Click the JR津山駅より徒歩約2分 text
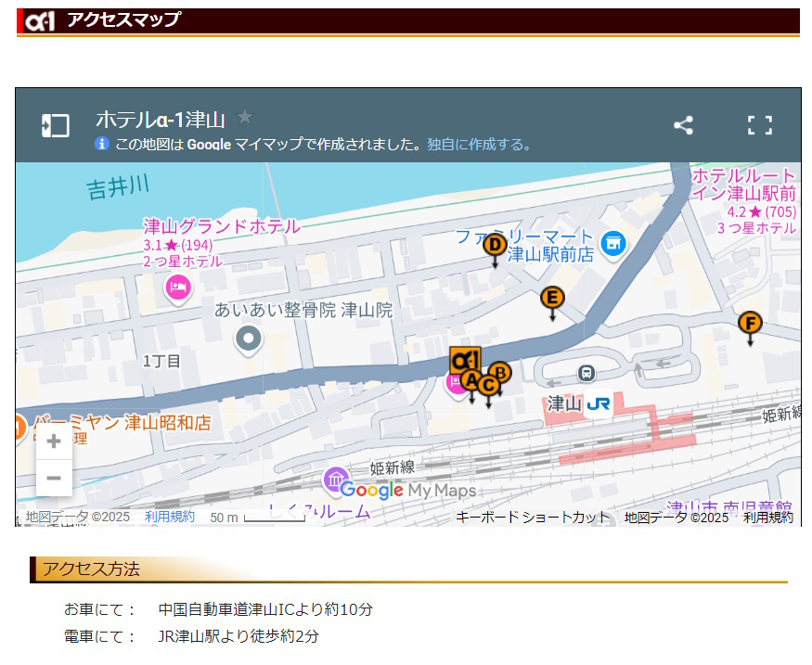Screen dimensions: 812x665 (x=238, y=636)
